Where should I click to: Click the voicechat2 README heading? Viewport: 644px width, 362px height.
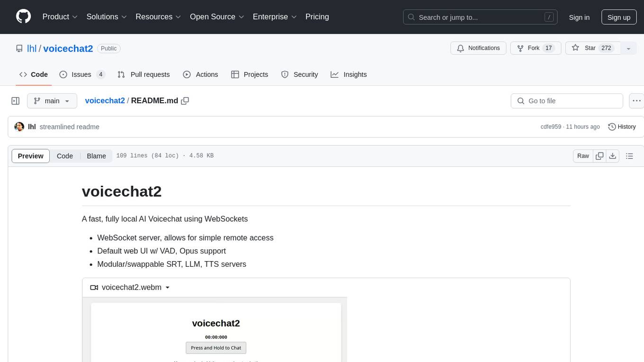coord(122,191)
